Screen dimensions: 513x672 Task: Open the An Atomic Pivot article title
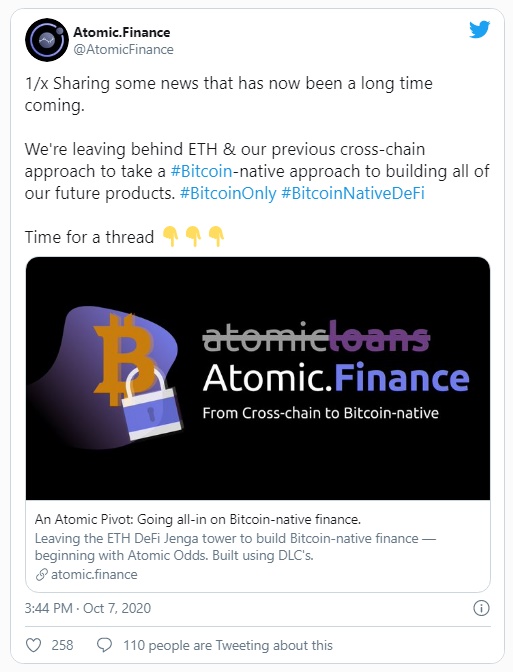click(198, 519)
